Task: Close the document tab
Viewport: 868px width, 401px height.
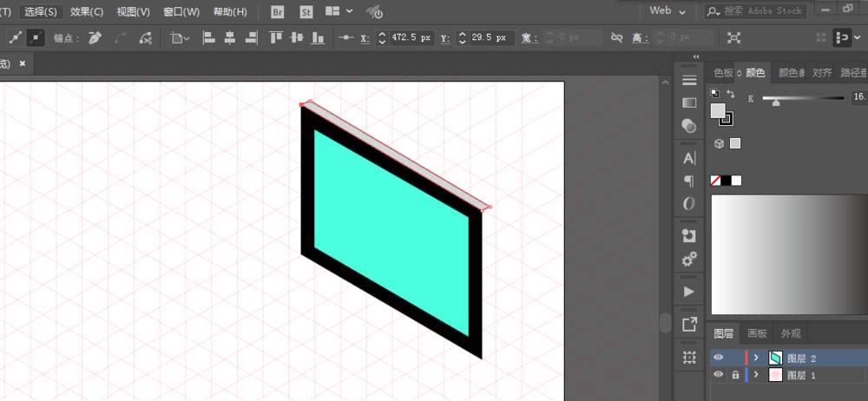Action: tap(23, 63)
